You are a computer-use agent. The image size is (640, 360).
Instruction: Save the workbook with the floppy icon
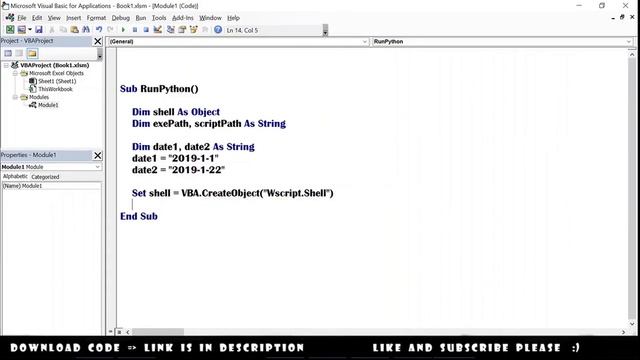[39, 30]
